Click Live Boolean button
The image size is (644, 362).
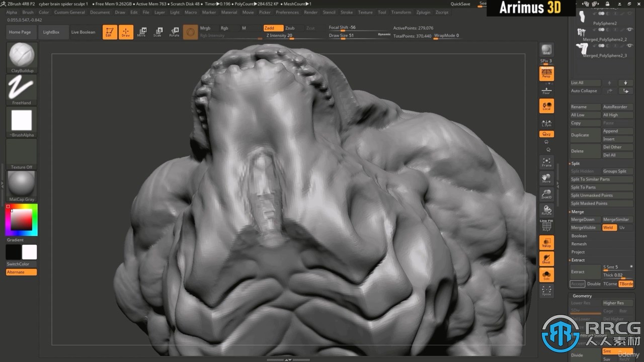tap(83, 32)
